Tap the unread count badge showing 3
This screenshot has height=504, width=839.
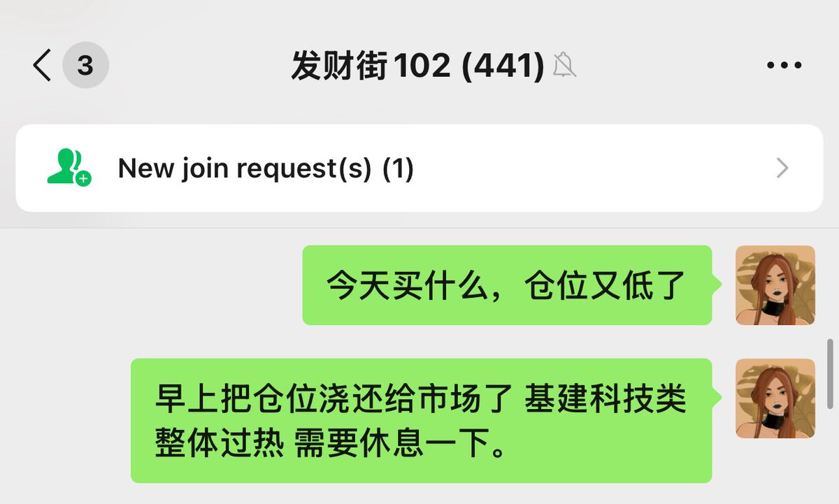pyautogui.click(x=85, y=66)
